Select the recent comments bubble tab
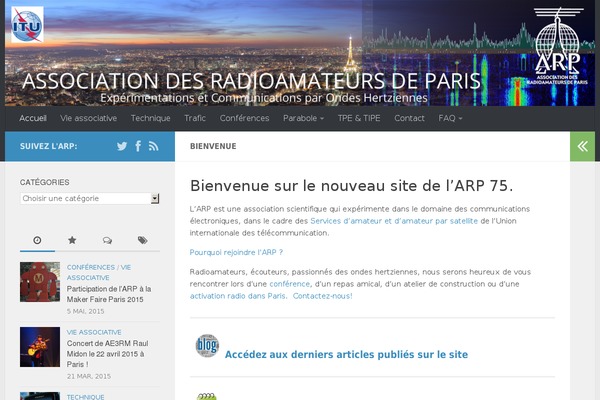This screenshot has width=600, height=400. [x=107, y=240]
